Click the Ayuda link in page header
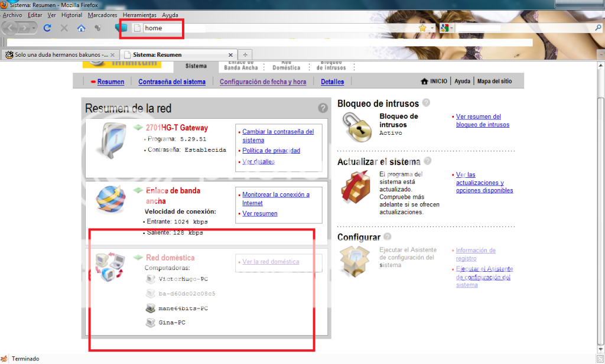 pyautogui.click(x=462, y=81)
